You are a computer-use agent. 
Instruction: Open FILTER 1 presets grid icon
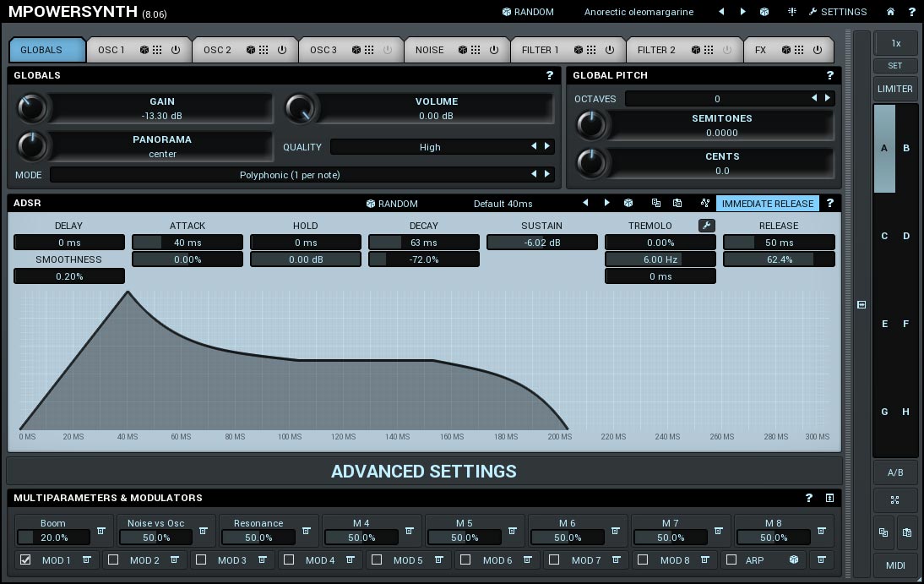tap(591, 50)
